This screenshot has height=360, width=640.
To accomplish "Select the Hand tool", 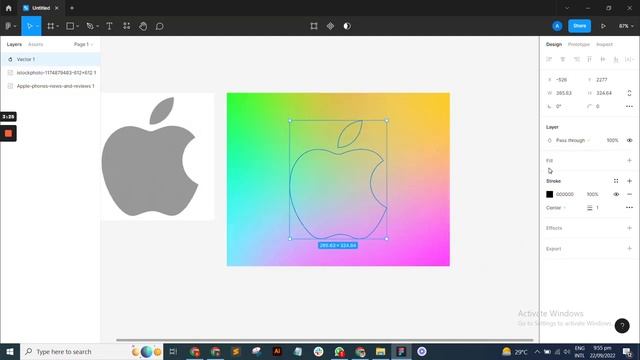I will pos(143,26).
